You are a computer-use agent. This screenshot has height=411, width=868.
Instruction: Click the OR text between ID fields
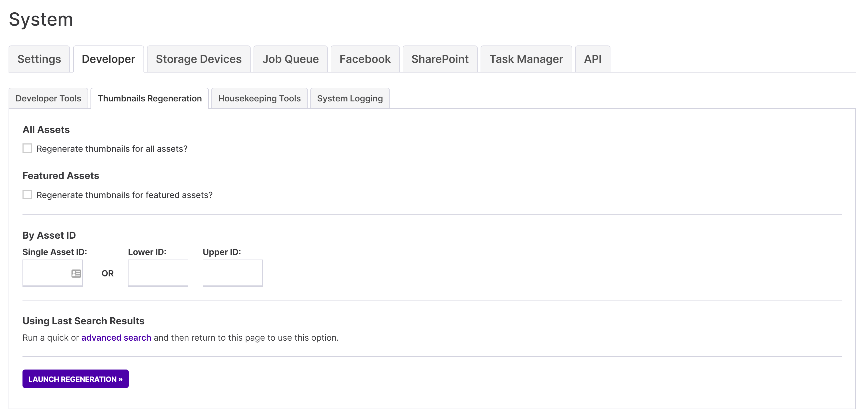pyautogui.click(x=108, y=273)
